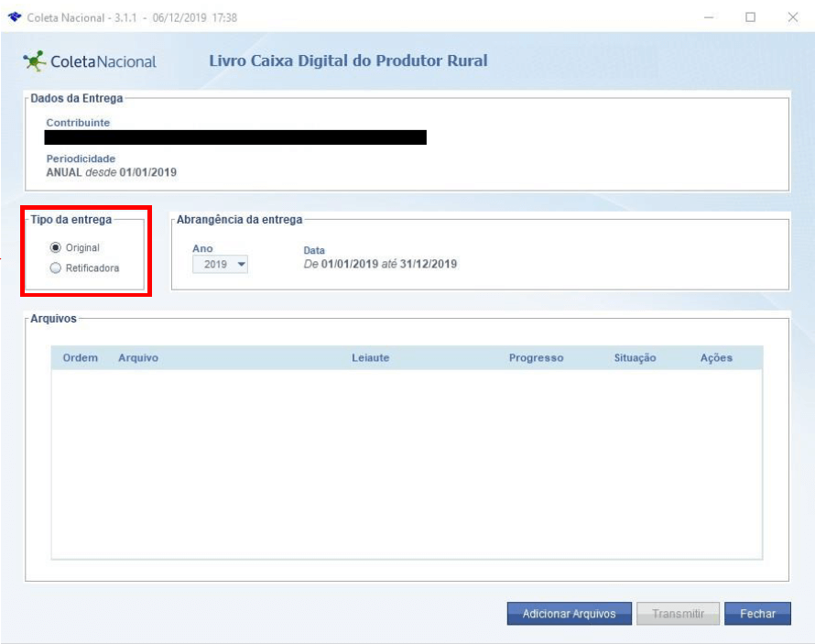Image resolution: width=815 pixels, height=644 pixels.
Task: Click the Dados da Entrega group label
Action: [x=76, y=98]
